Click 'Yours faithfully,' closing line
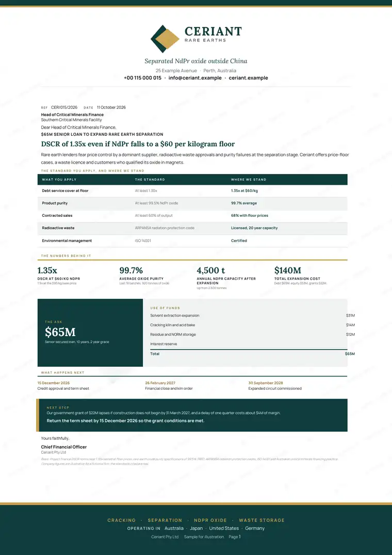Image resolution: width=392 pixels, height=555 pixels. 55,438
